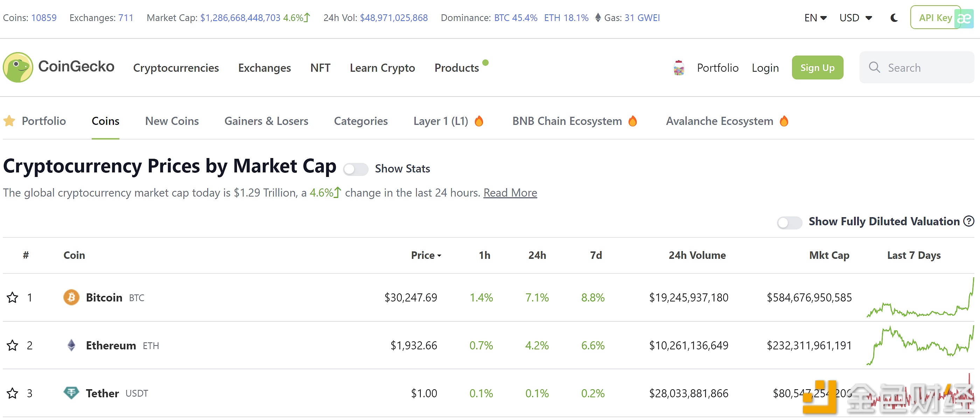Screen dimensions: 980x420
Task: Star Ethereum to add to portfolio
Action: (13, 345)
